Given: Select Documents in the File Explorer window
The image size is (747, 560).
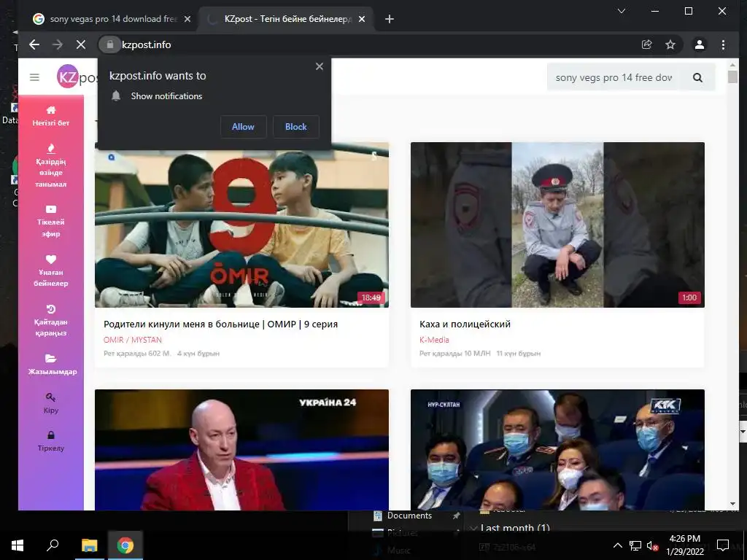Looking at the screenshot, I should tap(410, 516).
